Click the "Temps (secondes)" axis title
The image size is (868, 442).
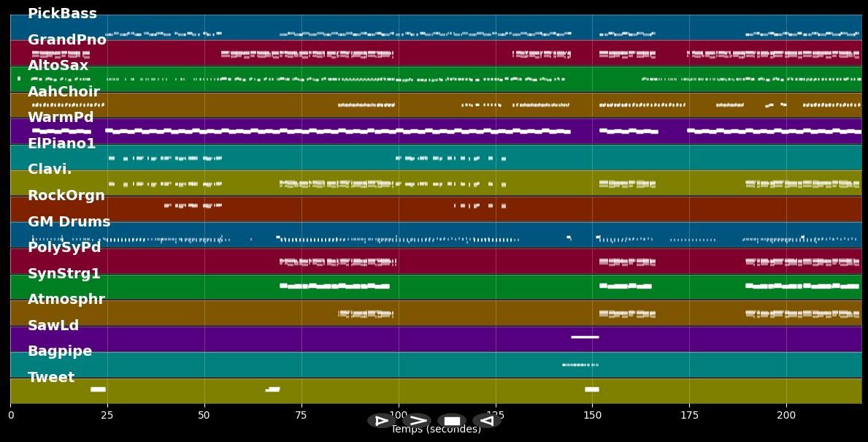tap(437, 430)
